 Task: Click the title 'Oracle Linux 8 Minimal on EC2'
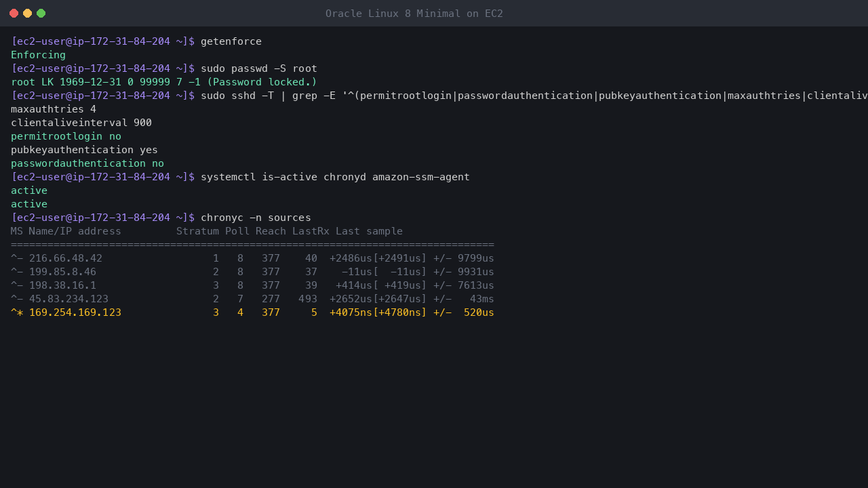pos(414,14)
